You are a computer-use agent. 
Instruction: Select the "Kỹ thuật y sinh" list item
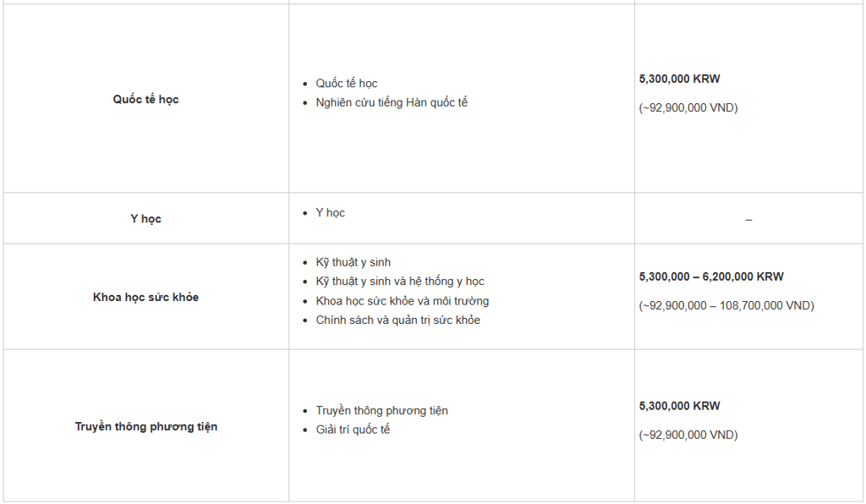(354, 262)
